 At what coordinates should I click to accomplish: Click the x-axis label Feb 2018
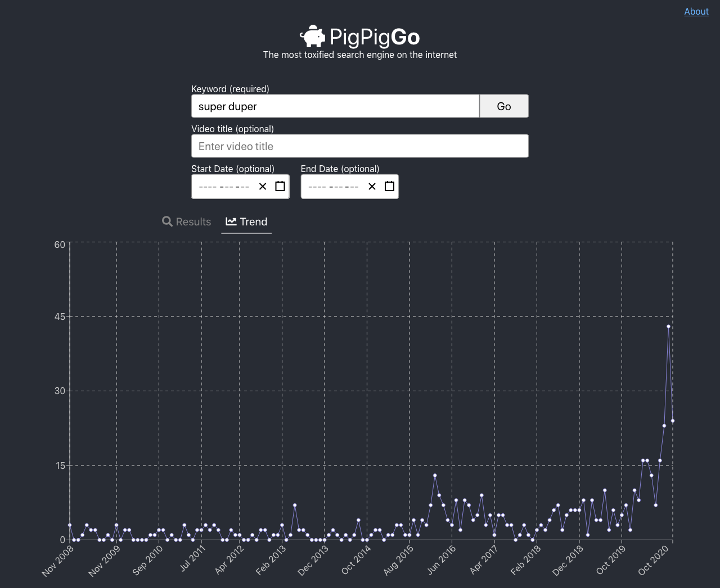point(526,560)
